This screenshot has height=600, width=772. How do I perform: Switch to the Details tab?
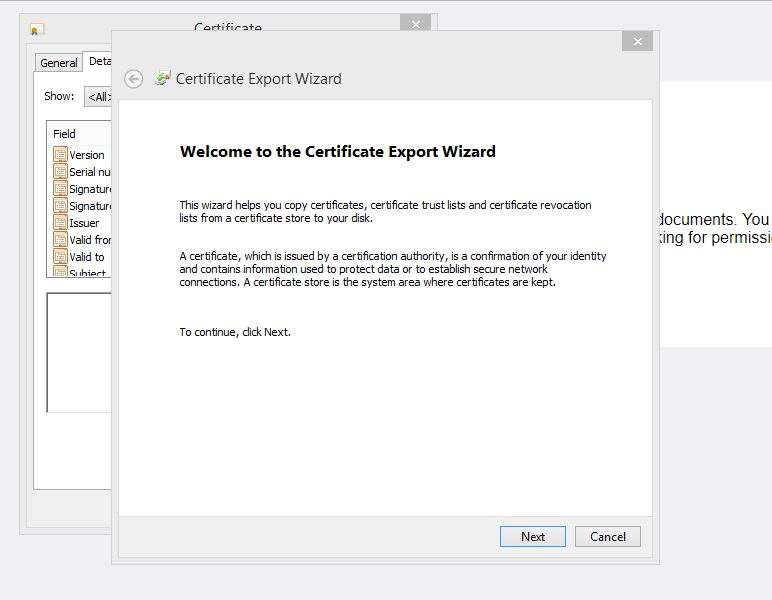pos(99,61)
